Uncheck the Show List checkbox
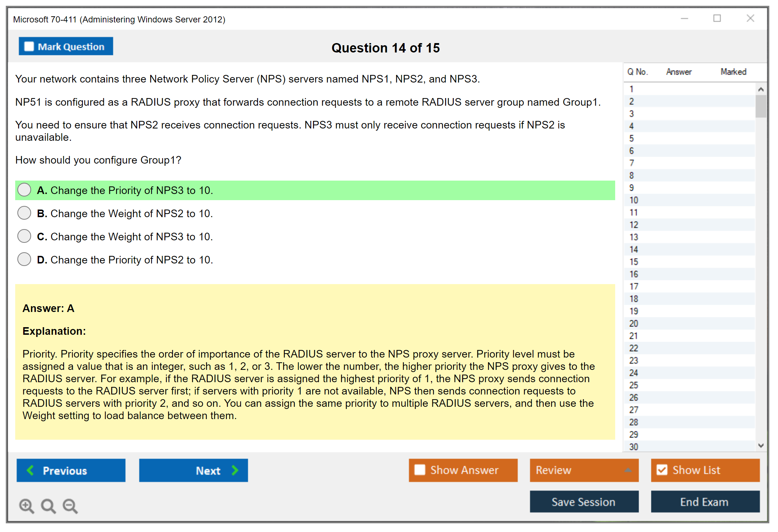Screen dimensions: 778x532 click(662, 470)
